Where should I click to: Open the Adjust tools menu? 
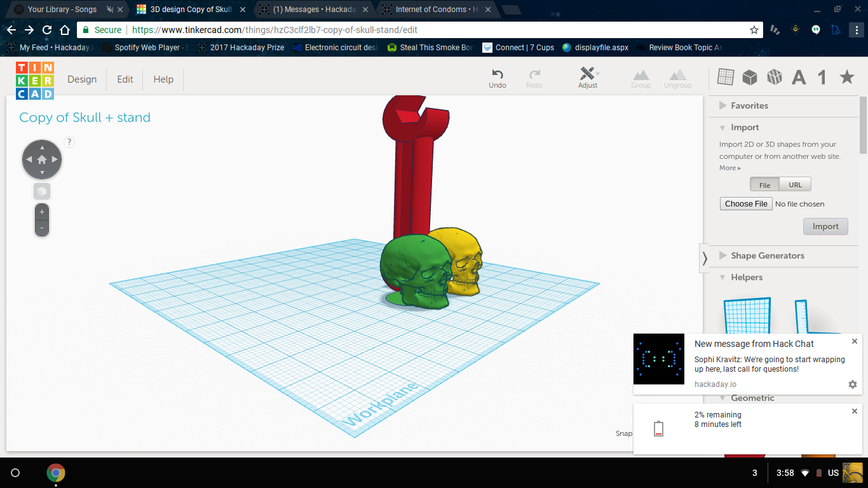(587, 74)
